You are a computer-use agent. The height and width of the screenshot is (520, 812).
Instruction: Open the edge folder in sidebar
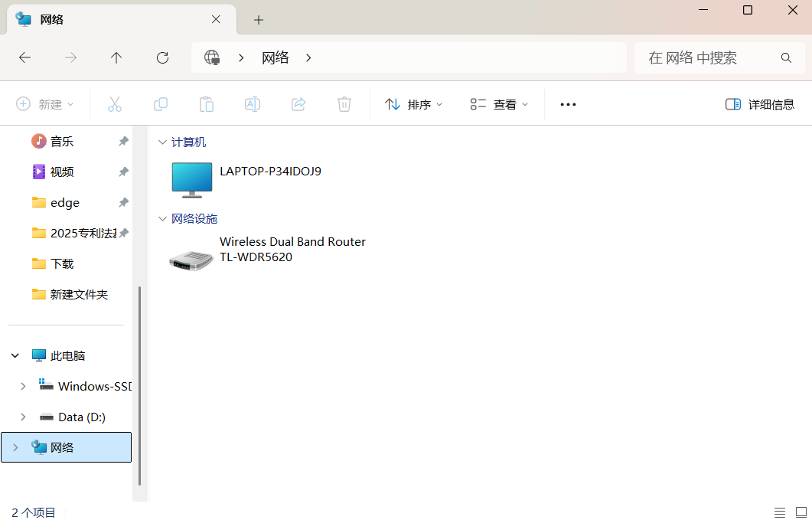[65, 203]
